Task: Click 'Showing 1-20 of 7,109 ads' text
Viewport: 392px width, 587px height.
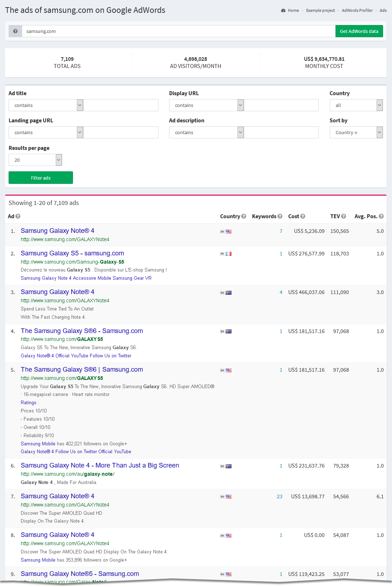Action: click(x=44, y=203)
